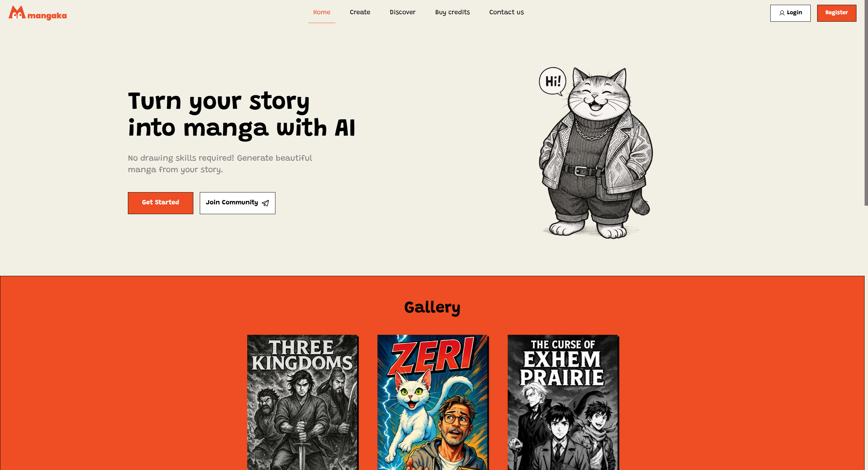
Task: Open the Discover menu item
Action: click(402, 12)
